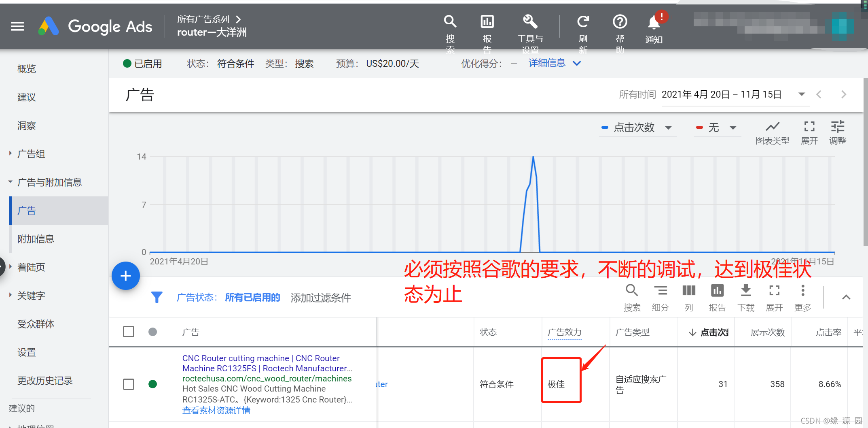Open the segment (细分) tool
Viewport: 868px width, 428px height.
click(x=661, y=290)
